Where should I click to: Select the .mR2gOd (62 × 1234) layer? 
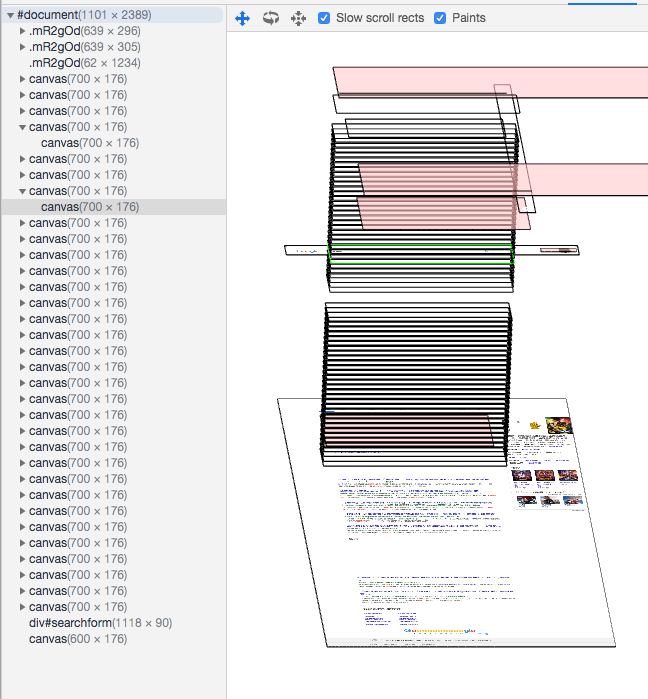click(x=85, y=63)
